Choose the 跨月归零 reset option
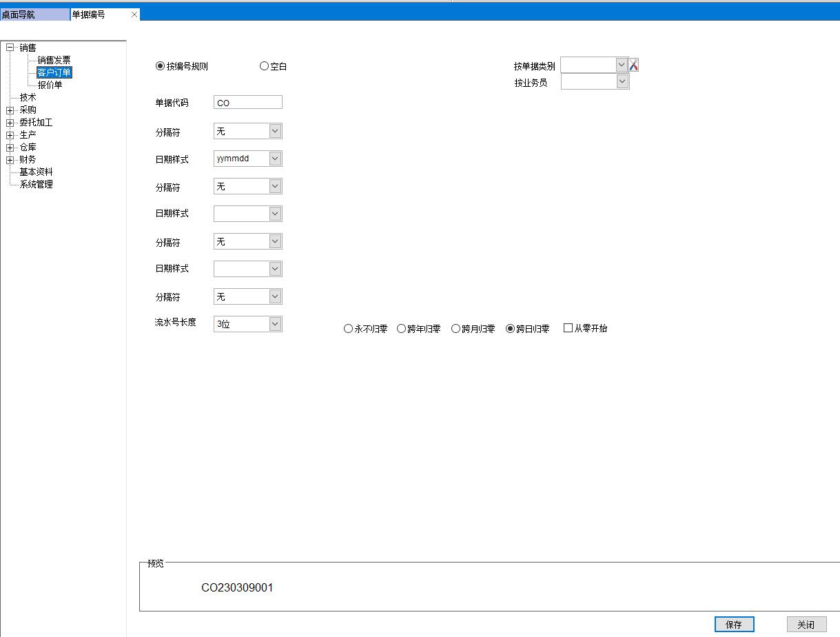This screenshot has height=637, width=840. pyautogui.click(x=455, y=329)
